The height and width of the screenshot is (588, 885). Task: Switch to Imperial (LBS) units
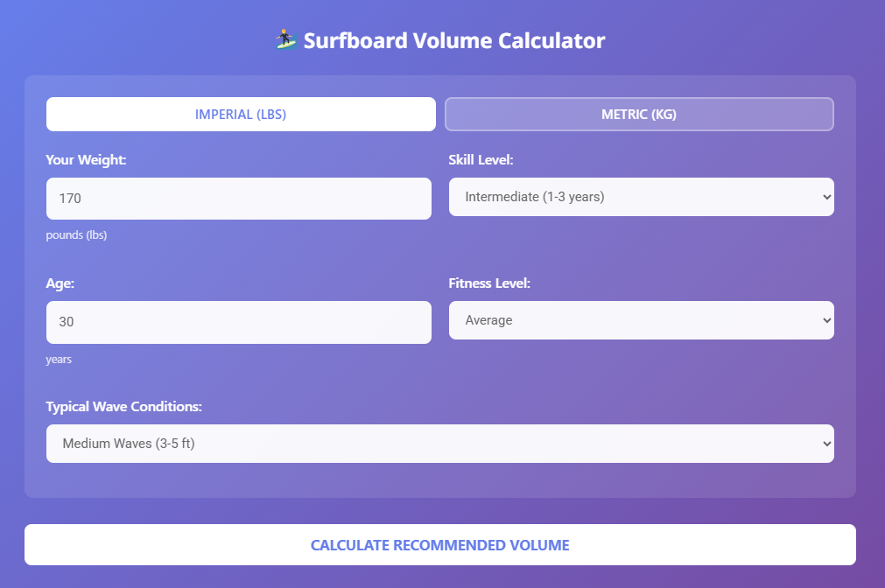pos(241,114)
